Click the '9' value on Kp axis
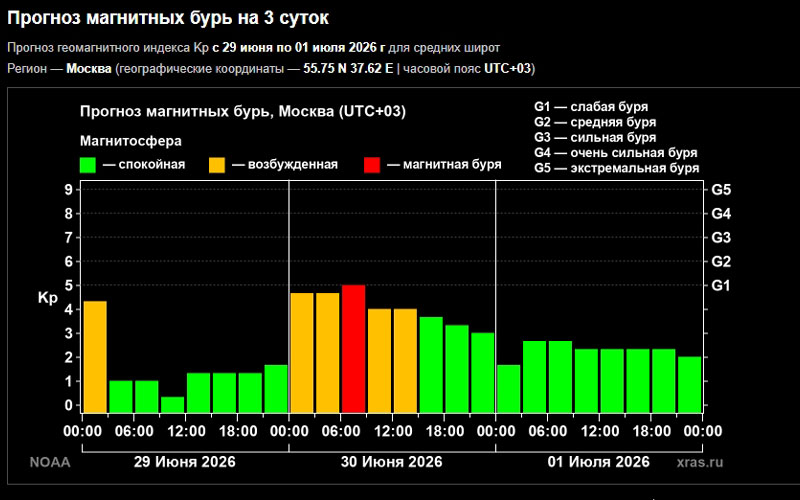The image size is (800, 500). (x=69, y=190)
